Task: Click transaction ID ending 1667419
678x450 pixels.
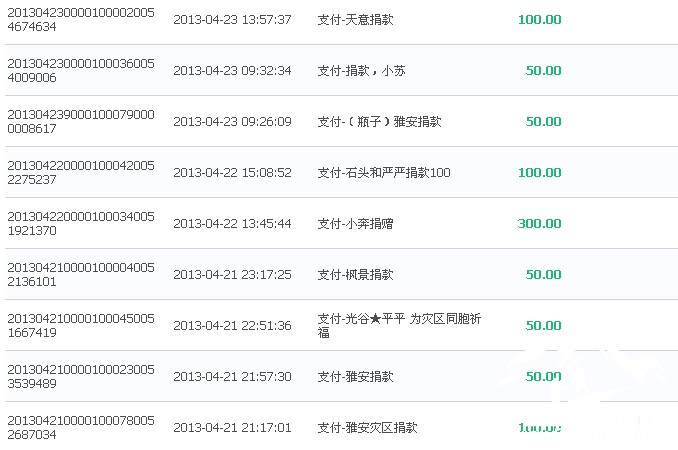Action: [x=81, y=326]
